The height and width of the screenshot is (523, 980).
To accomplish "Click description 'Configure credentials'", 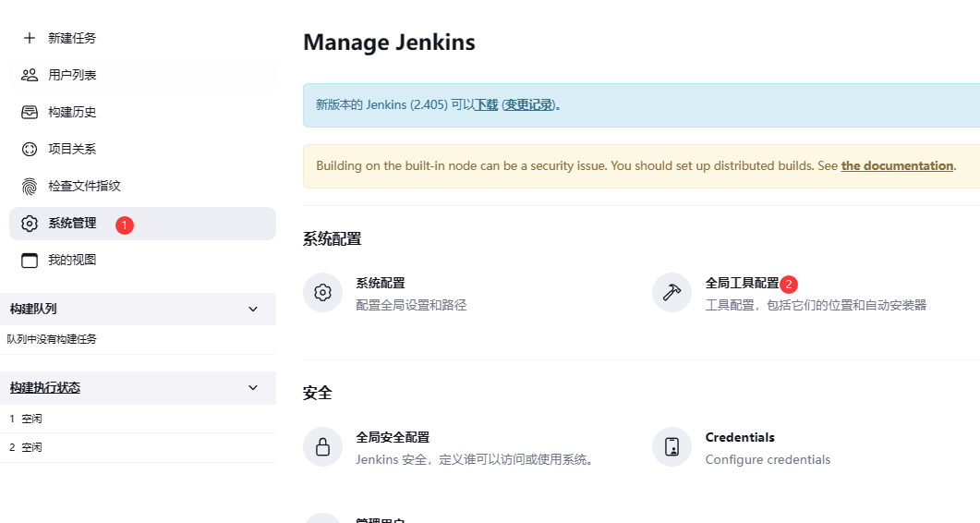I will tap(768, 460).
